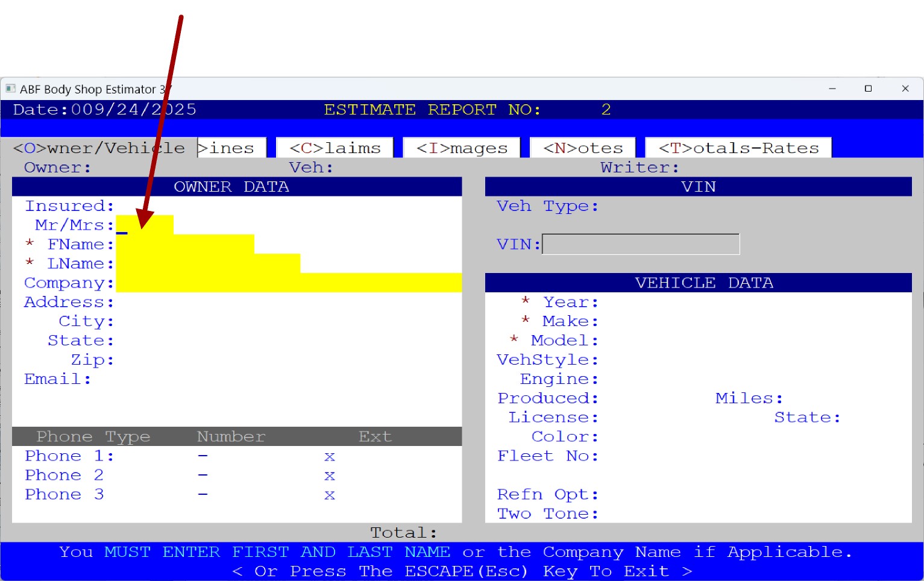Maximize the Estimator window

click(x=868, y=89)
